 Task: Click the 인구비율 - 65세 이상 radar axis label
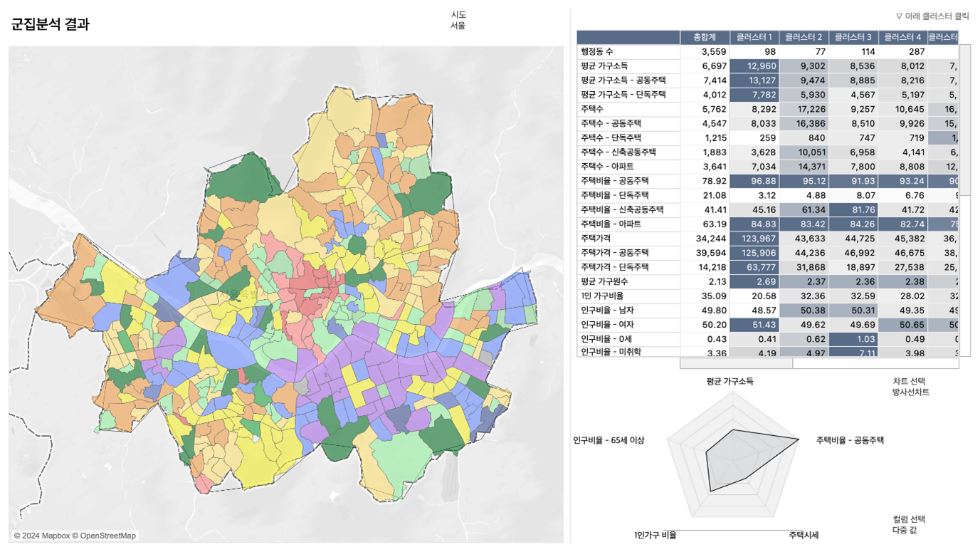[608, 441]
